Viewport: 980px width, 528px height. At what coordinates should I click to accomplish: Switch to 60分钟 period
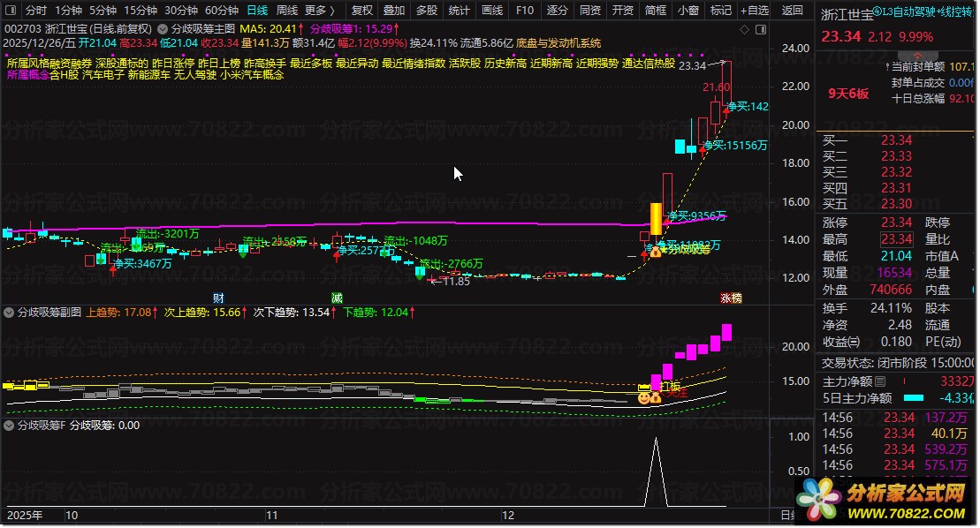click(x=222, y=10)
